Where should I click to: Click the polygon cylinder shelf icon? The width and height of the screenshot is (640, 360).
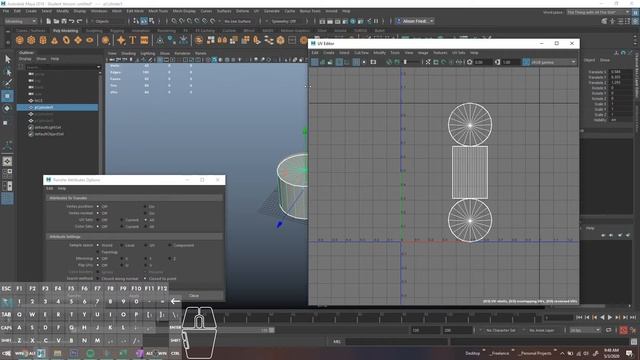(43, 40)
